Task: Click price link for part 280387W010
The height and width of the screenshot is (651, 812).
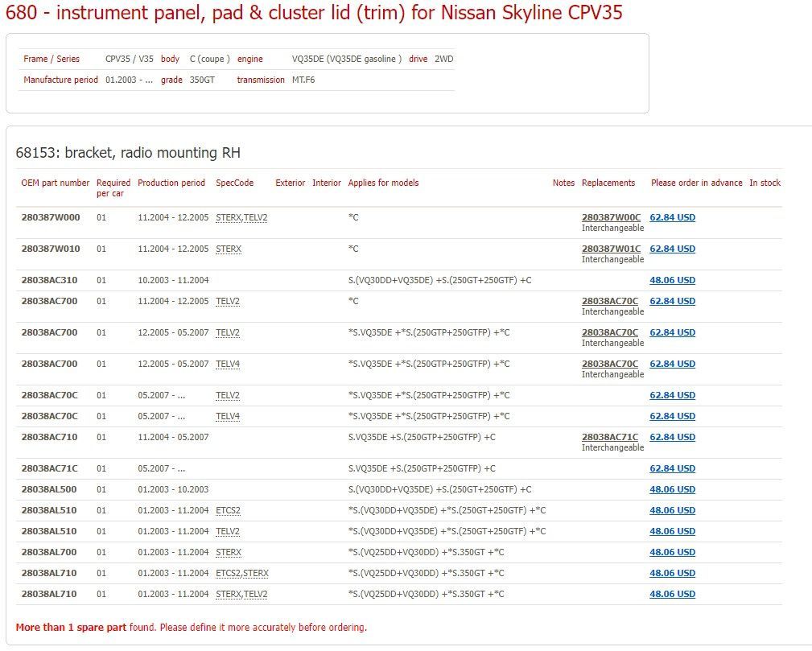Action: coord(672,249)
